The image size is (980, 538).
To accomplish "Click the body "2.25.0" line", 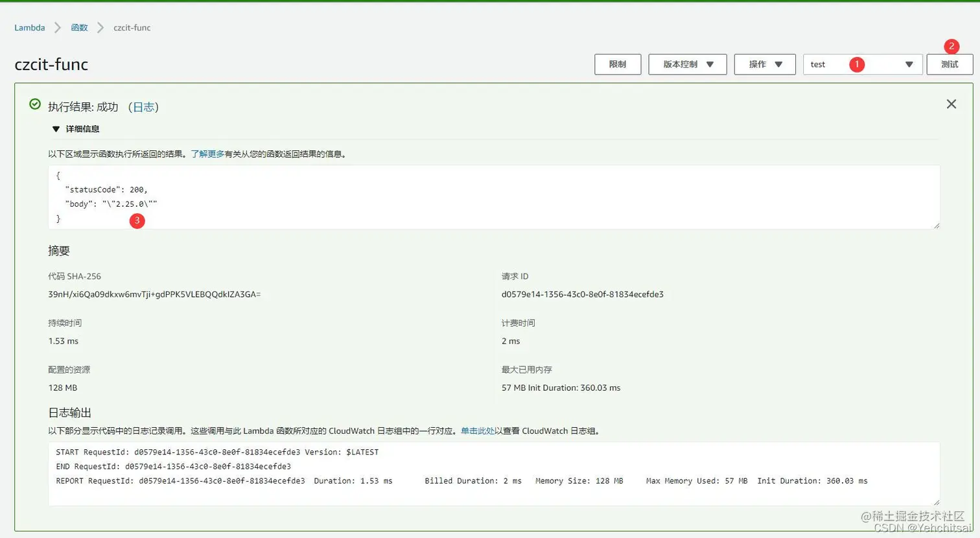I will click(111, 204).
